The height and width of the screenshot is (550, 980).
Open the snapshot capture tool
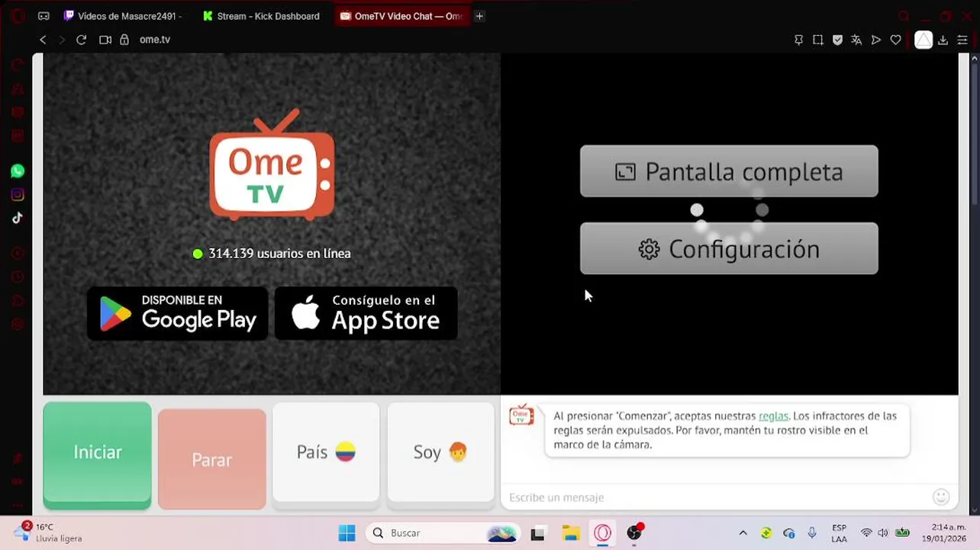point(817,40)
